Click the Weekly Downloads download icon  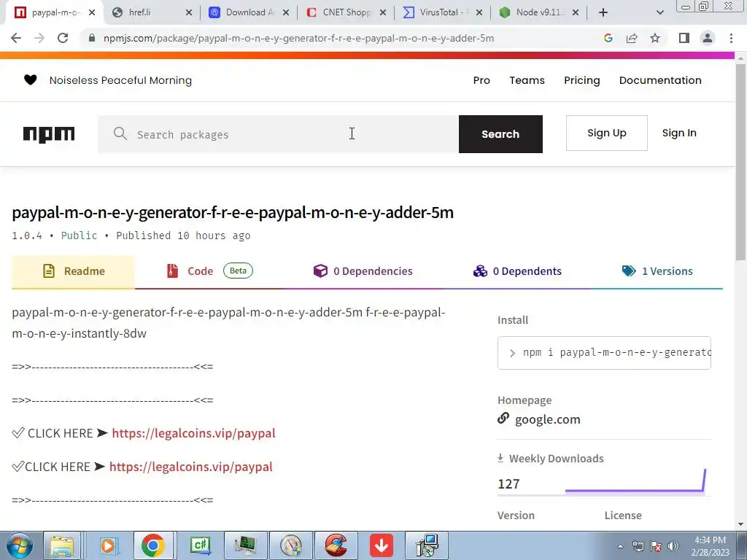click(500, 458)
